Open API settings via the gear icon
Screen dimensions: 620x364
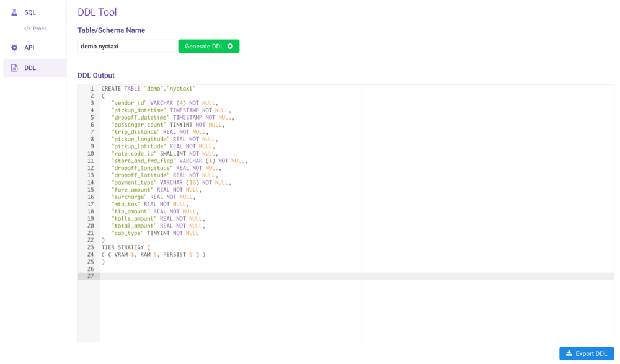(13, 47)
